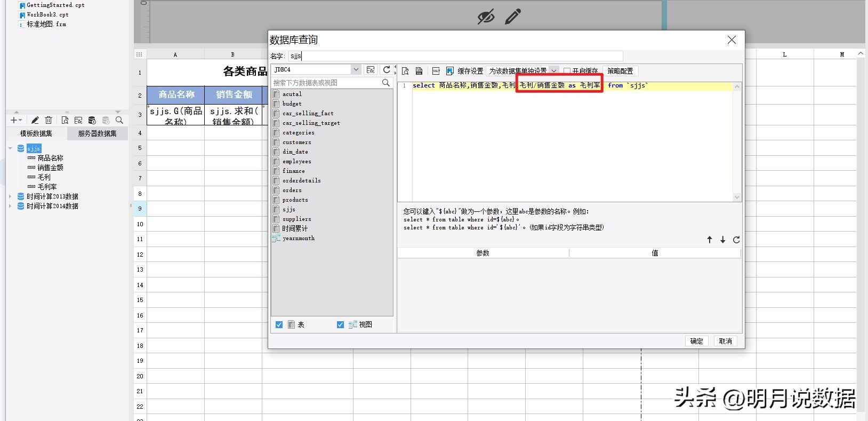The width and height of the screenshot is (868, 421).
Task: Click the 名字 input field
Action: [x=455, y=56]
